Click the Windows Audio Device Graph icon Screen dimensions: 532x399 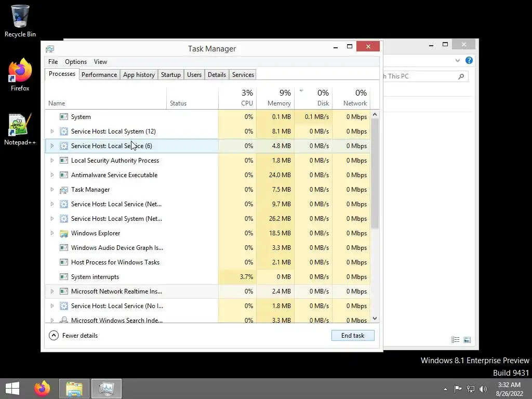click(63, 248)
